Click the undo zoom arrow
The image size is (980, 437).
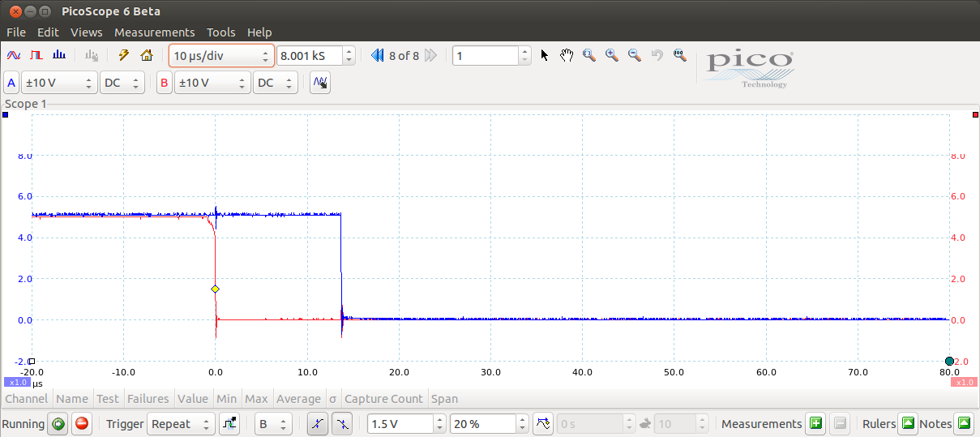click(x=657, y=56)
